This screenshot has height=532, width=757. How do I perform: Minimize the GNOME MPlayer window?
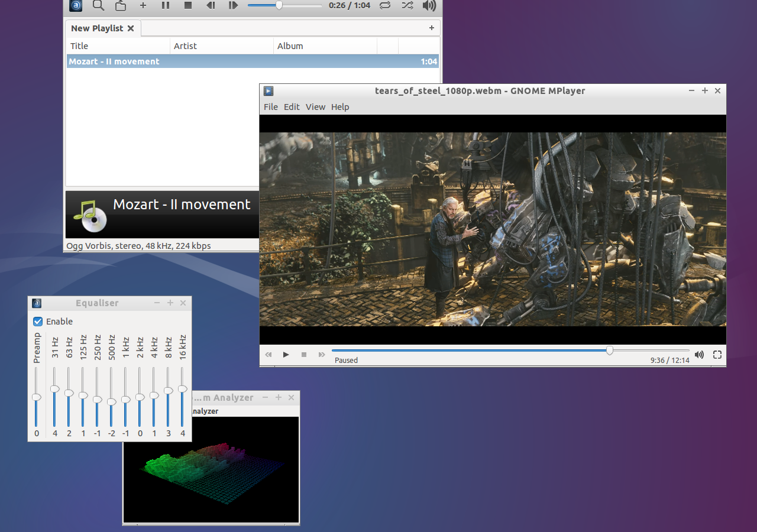(x=692, y=91)
